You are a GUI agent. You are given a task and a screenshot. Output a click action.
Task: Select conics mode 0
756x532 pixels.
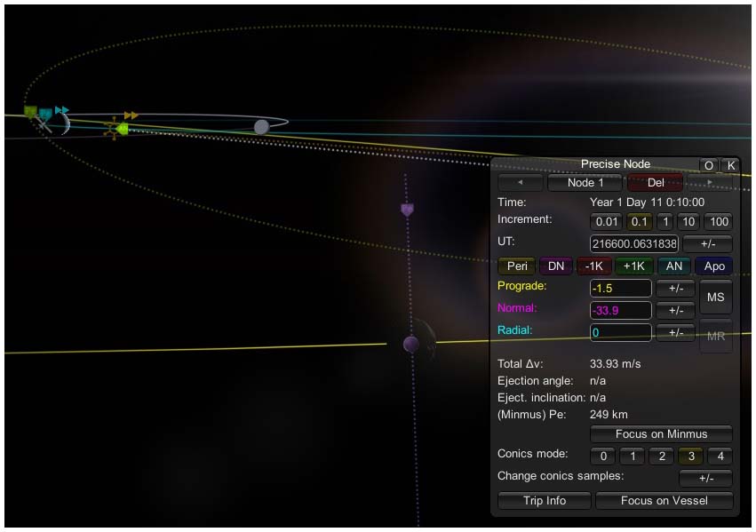pos(603,456)
